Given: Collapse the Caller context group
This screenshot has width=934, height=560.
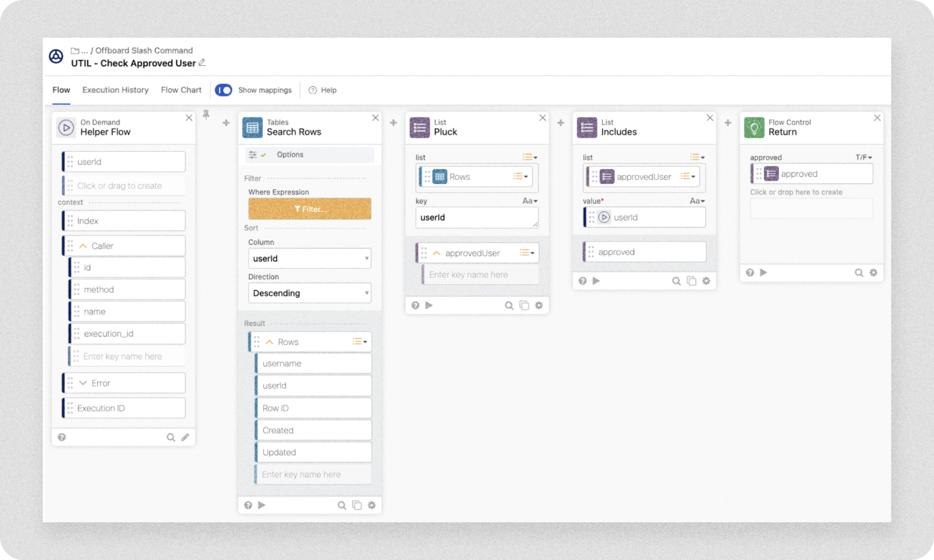Looking at the screenshot, I should pos(83,246).
